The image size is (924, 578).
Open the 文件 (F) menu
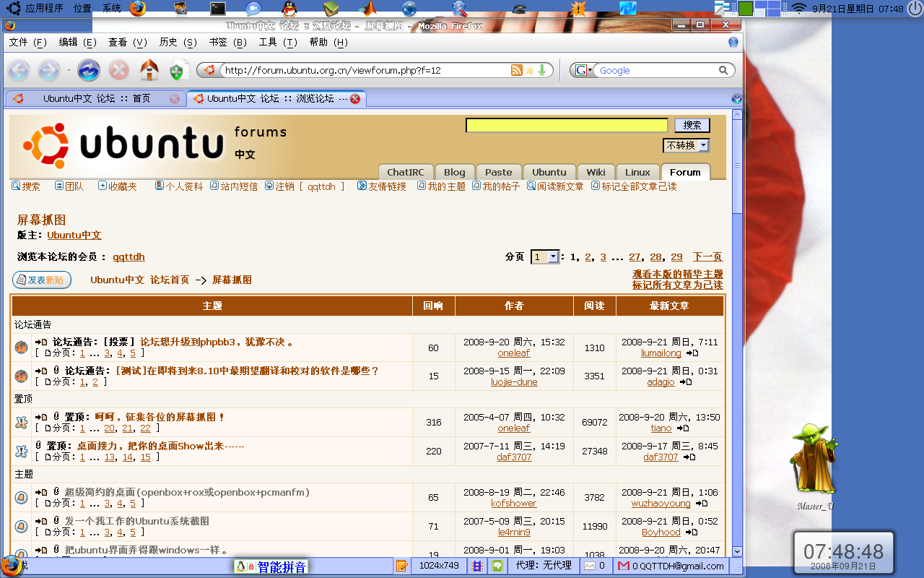(27, 42)
